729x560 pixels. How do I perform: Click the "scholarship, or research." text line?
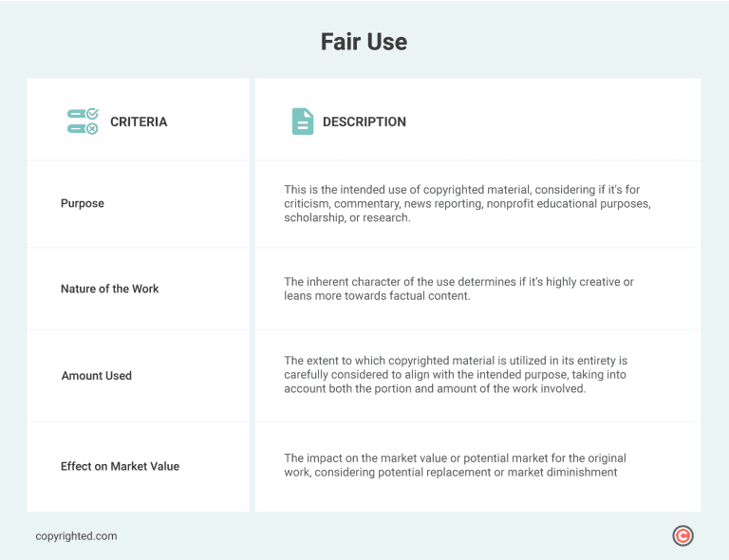tap(346, 217)
